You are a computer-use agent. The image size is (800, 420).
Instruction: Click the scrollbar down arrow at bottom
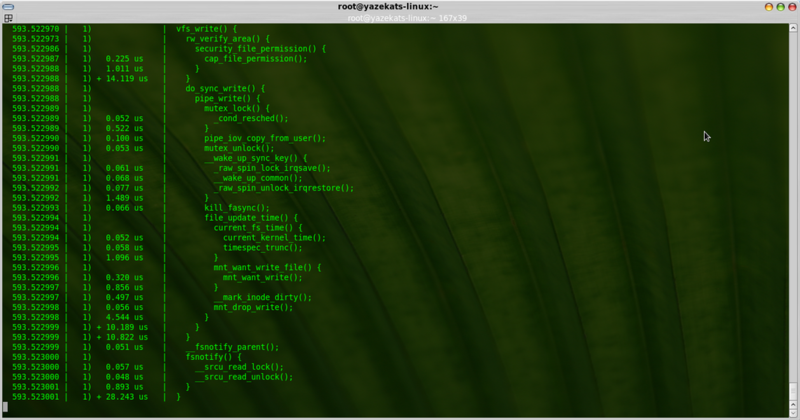(793, 413)
